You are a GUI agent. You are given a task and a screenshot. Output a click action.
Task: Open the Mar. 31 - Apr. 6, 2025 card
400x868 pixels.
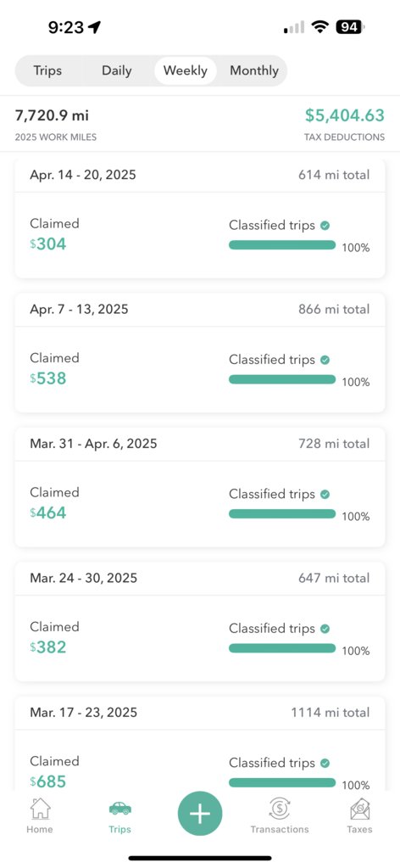click(x=200, y=487)
